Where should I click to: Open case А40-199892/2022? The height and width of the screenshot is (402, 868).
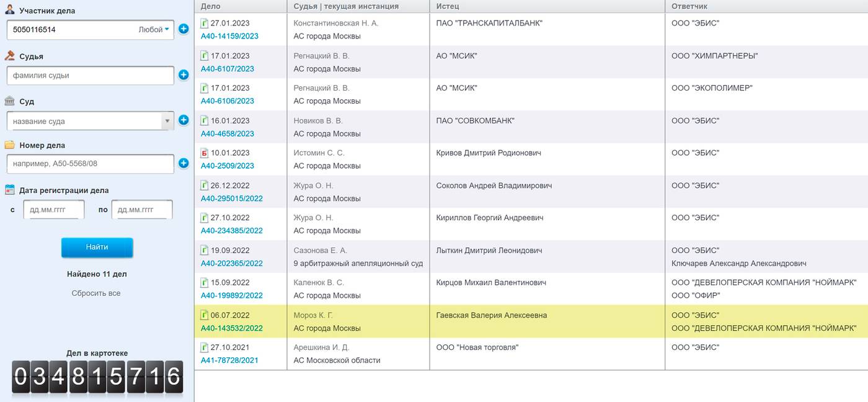[x=232, y=295]
